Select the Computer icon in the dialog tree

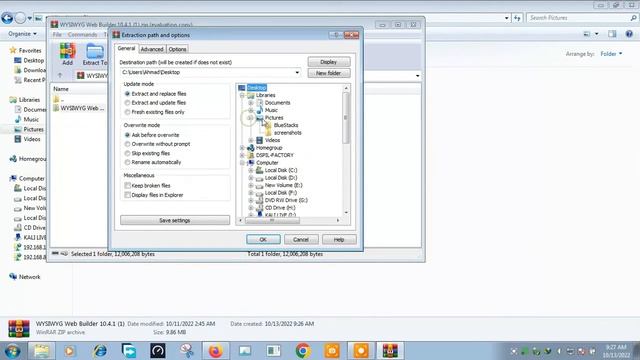251,163
